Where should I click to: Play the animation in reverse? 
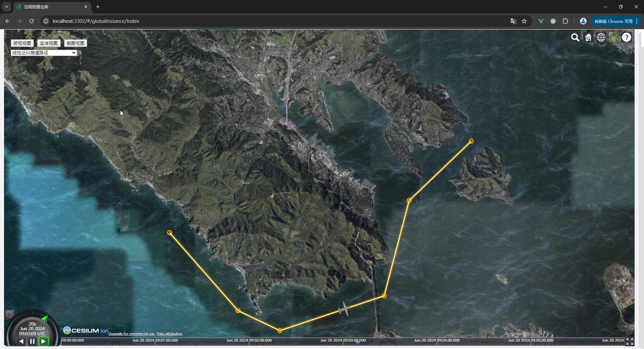point(21,341)
